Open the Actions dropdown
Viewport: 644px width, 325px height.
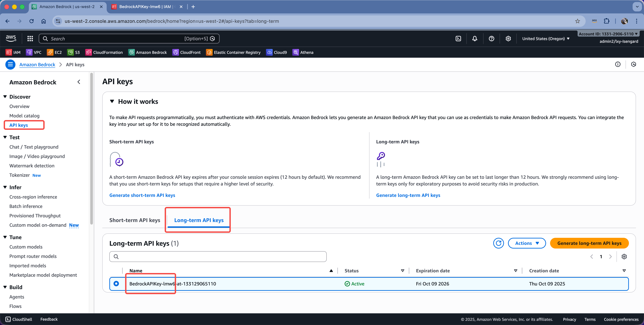(527, 243)
